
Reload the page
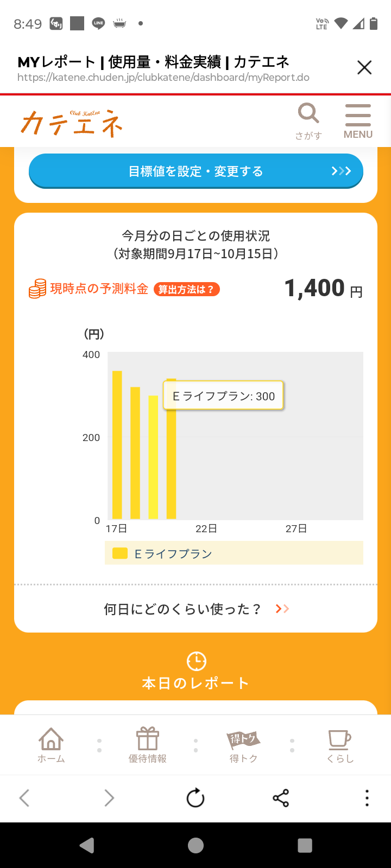195,798
